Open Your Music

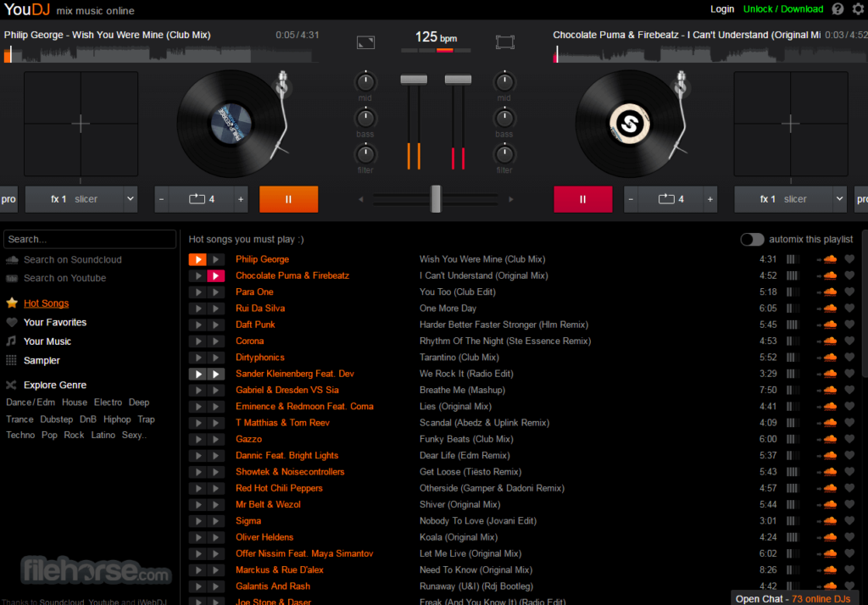tap(47, 341)
